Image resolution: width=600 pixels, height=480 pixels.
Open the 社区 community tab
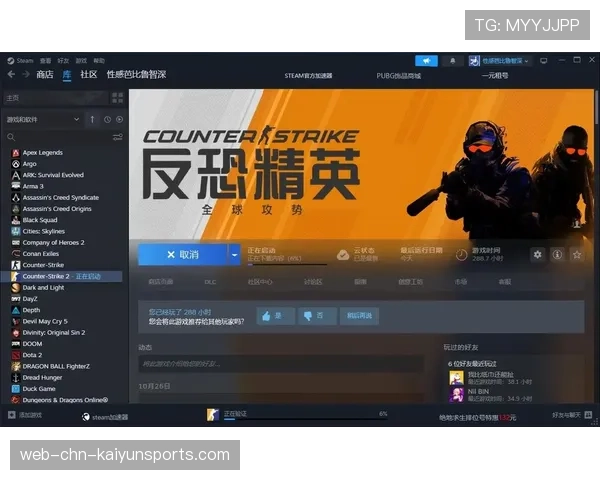tap(89, 74)
